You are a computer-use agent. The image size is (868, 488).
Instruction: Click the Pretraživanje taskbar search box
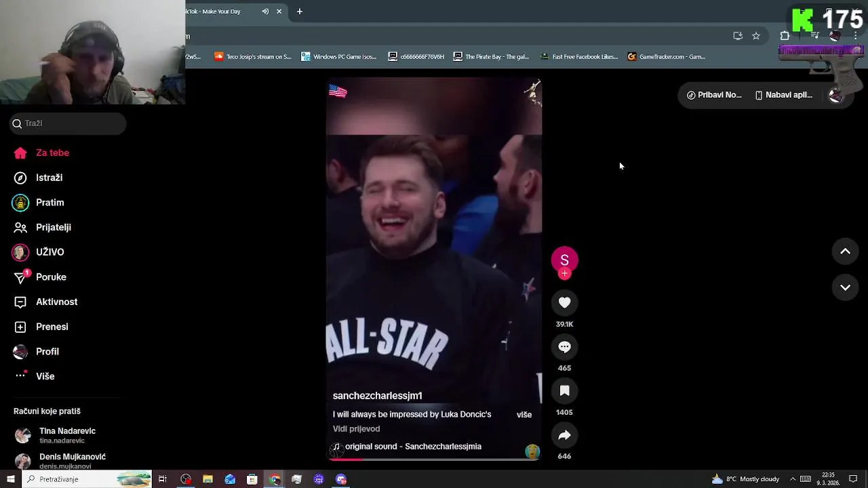tap(86, 479)
